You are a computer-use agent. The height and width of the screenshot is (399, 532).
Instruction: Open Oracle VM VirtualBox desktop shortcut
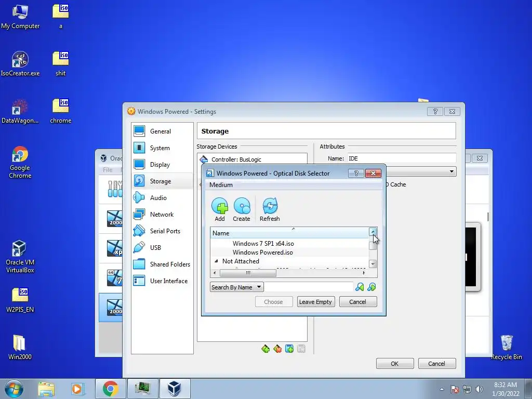pos(20,257)
